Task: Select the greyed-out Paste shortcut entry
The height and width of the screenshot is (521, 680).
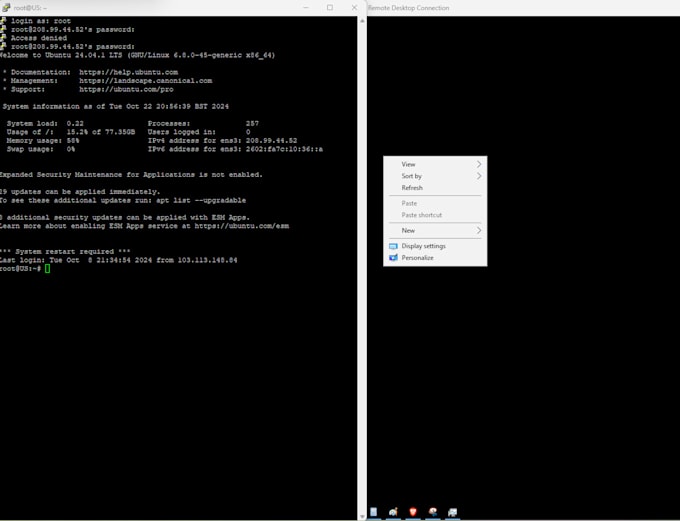Action: coord(435,215)
